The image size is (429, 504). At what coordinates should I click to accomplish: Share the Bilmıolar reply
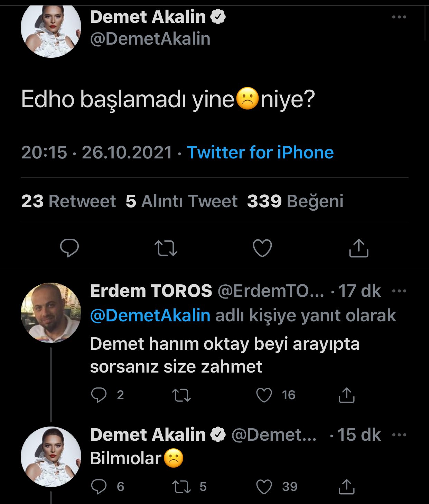pyautogui.click(x=346, y=487)
